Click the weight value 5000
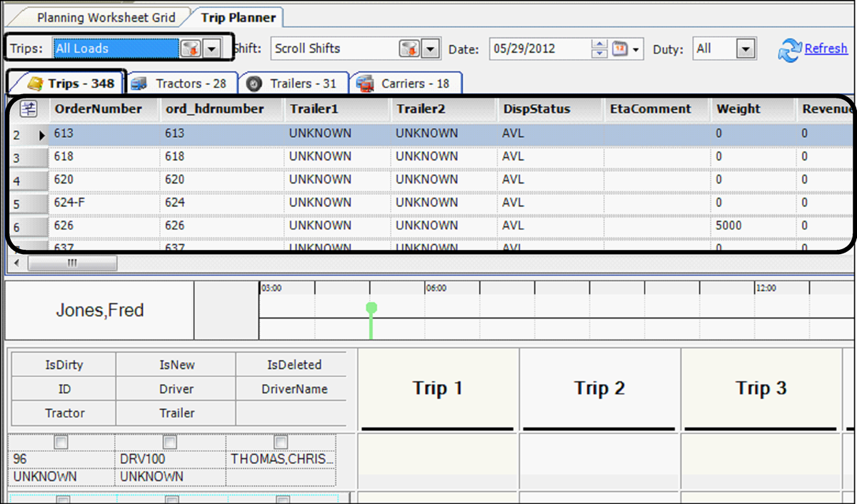 click(x=729, y=226)
